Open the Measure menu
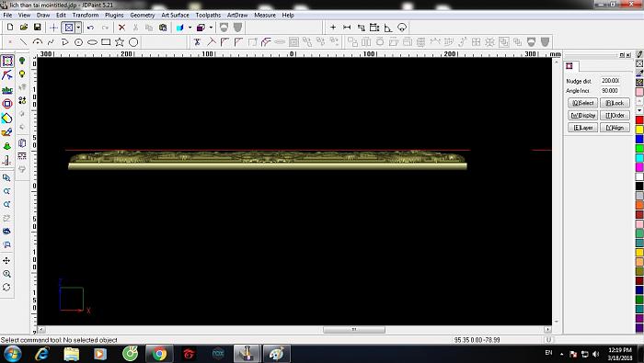644x363 pixels. [x=265, y=15]
